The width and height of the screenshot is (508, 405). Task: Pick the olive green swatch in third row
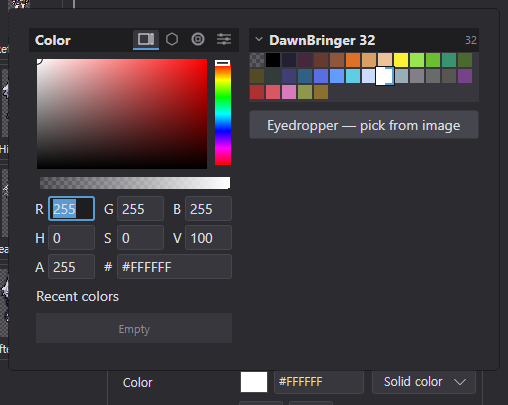305,92
